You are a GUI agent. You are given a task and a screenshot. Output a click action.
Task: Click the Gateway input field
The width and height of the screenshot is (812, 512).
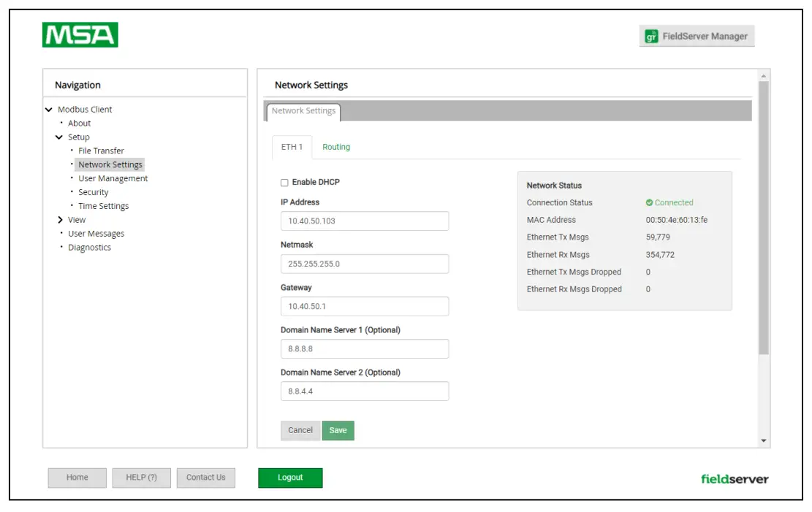click(x=365, y=307)
